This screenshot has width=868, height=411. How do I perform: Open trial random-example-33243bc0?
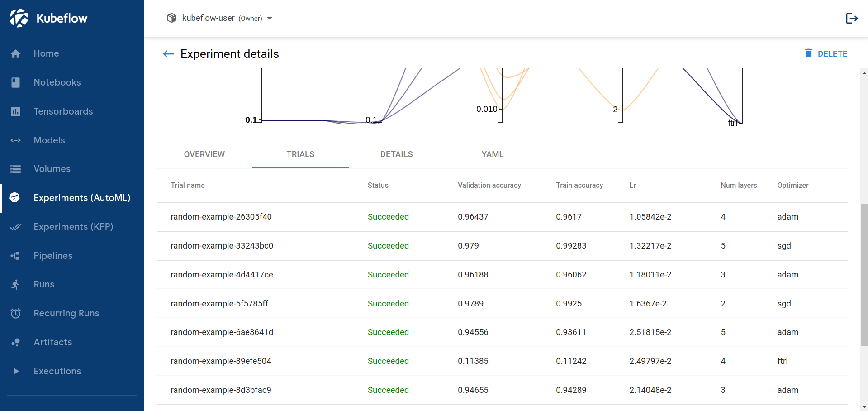(222, 246)
